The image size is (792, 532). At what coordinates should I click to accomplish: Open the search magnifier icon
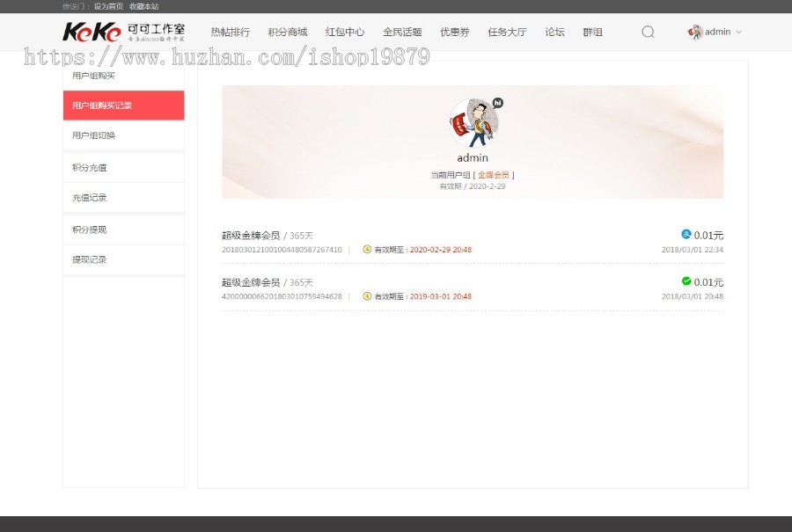pyautogui.click(x=648, y=32)
